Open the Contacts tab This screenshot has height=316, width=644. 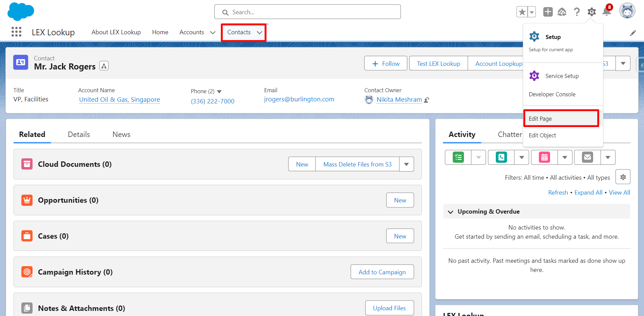239,32
